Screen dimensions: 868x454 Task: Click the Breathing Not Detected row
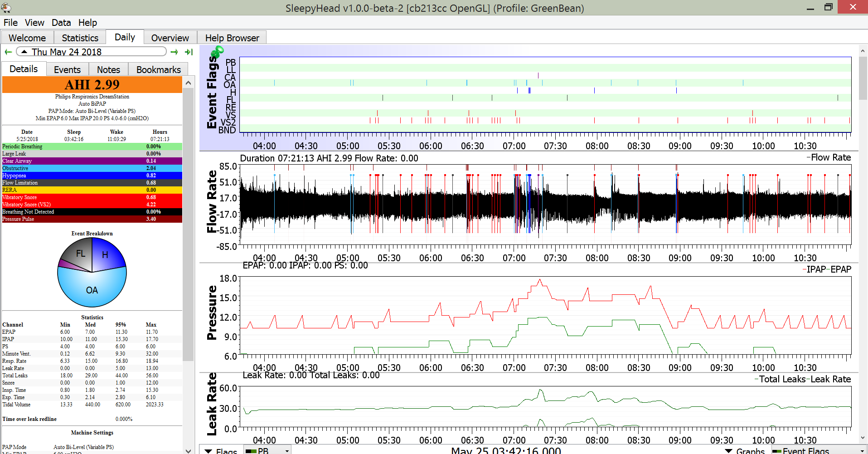pyautogui.click(x=92, y=212)
